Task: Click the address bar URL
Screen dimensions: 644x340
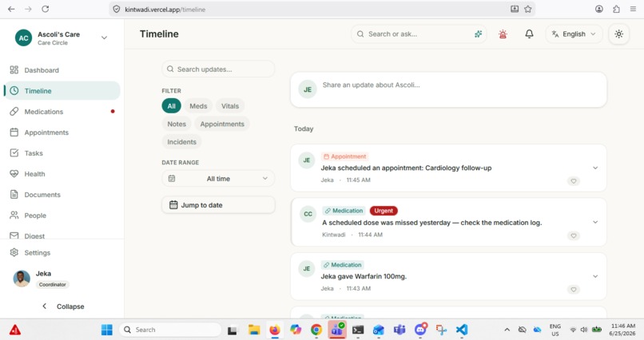Action: click(x=165, y=10)
